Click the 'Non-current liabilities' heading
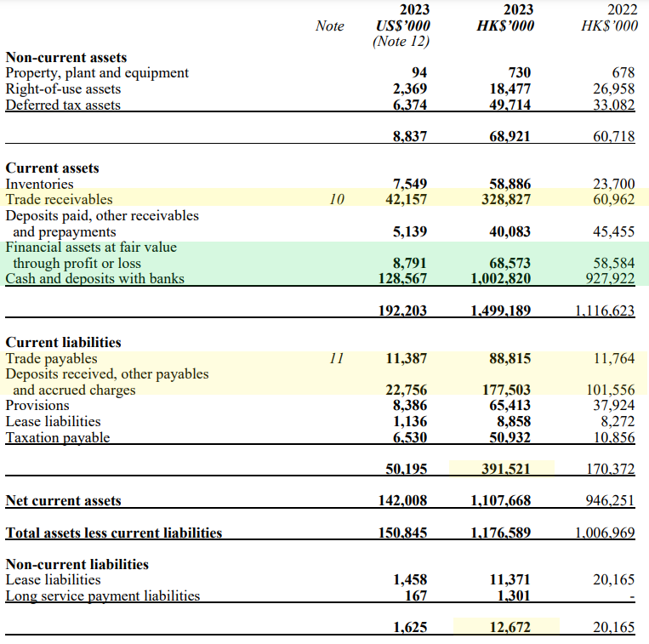 tap(77, 564)
